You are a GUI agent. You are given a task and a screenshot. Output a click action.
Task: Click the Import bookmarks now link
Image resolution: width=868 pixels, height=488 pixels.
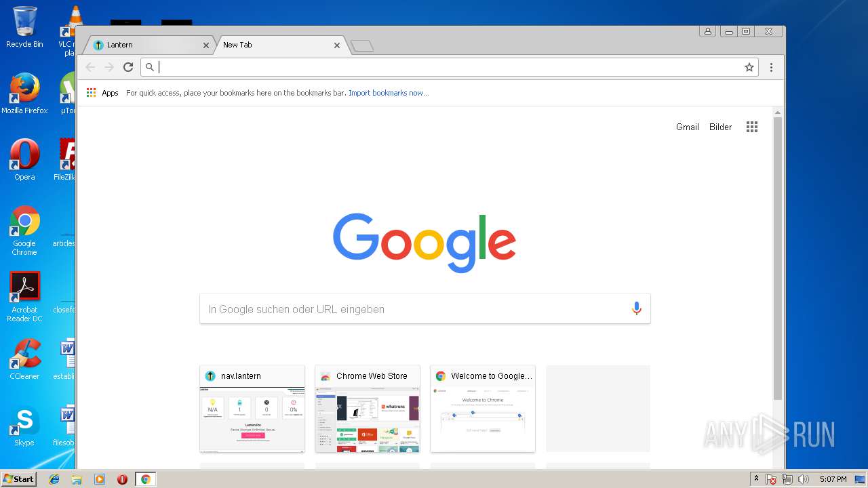(389, 93)
